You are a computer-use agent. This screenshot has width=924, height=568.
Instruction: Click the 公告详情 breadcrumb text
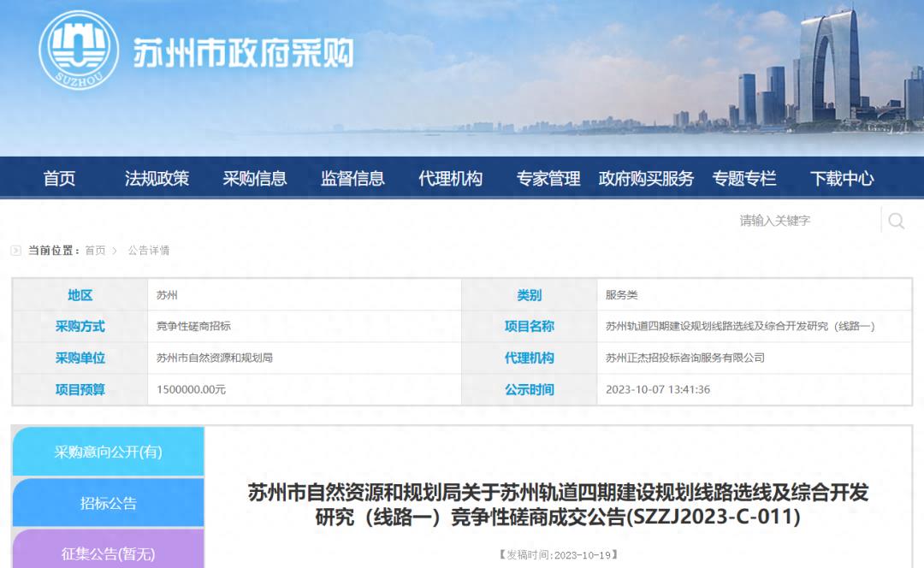(x=149, y=251)
